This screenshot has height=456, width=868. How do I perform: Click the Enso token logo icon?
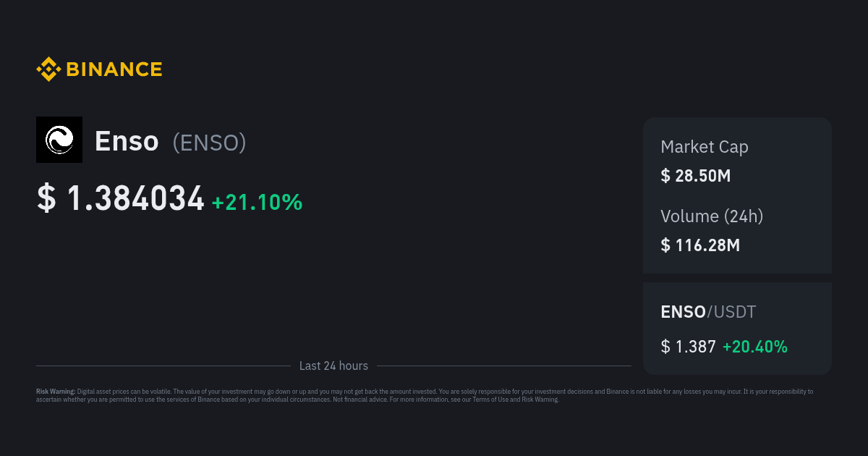tap(59, 140)
